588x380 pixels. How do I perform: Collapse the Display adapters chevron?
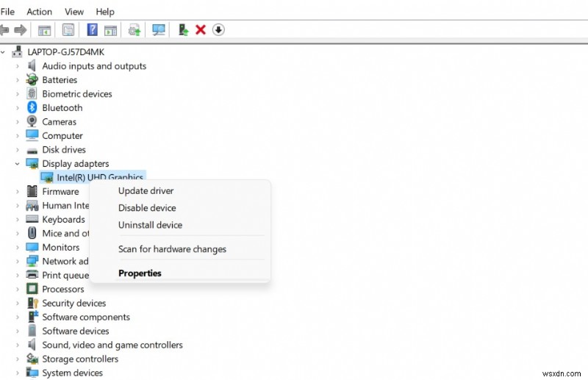coord(17,164)
